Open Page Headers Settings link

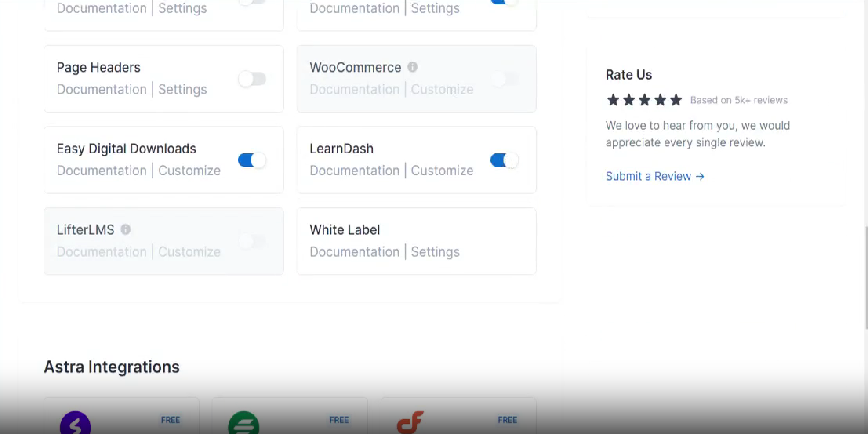[x=182, y=89]
